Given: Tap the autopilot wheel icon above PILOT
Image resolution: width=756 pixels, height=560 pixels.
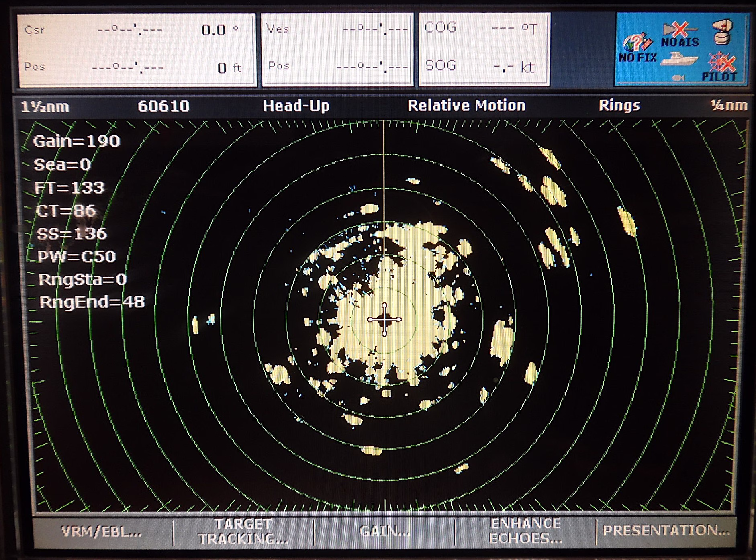Looking at the screenshot, I should pos(722,62).
